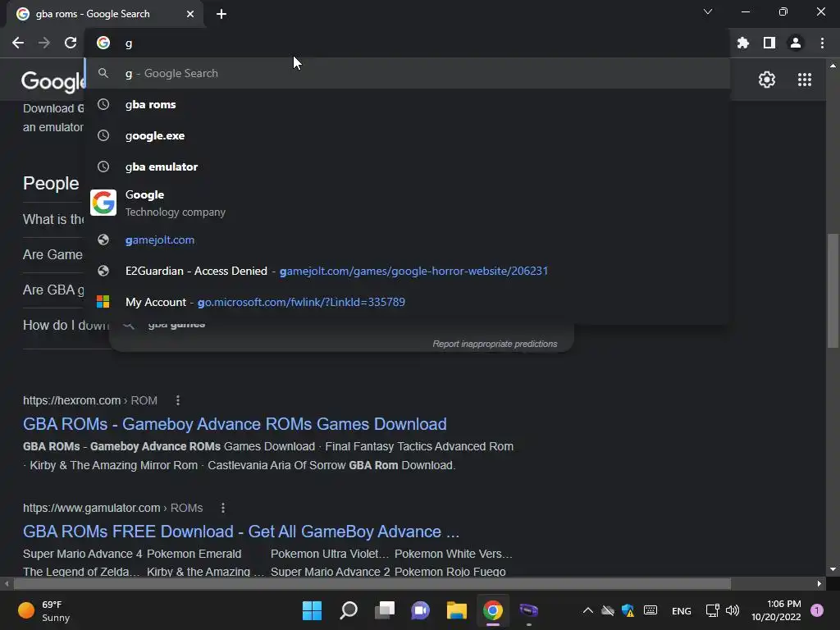Show hidden tray icons chevron
Viewport: 840px width, 630px height.
coord(587,610)
